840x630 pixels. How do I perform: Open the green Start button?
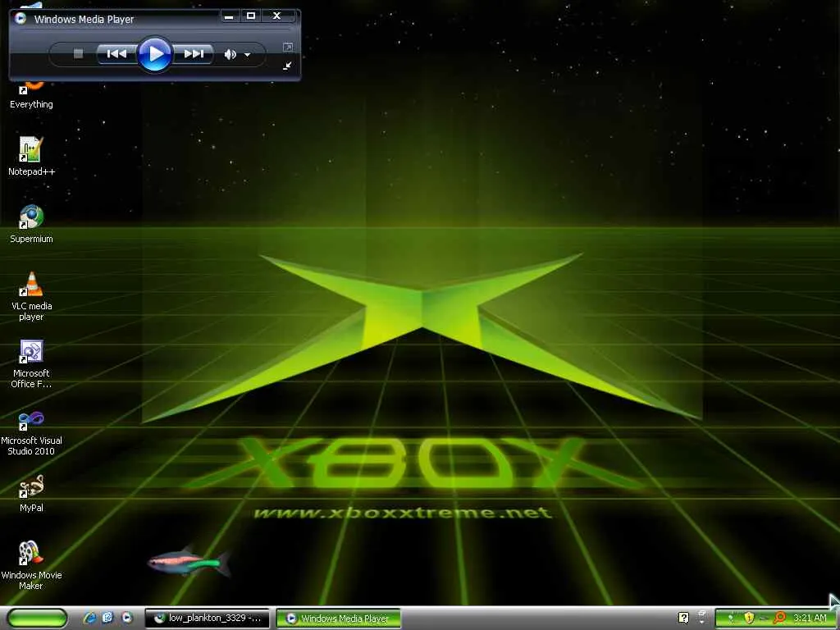(x=38, y=619)
